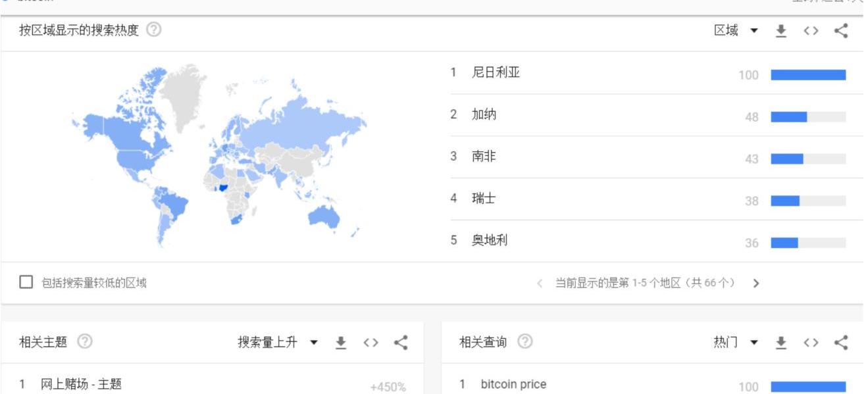This screenshot has height=394, width=868.
Task: Open help icon beside related topics title
Action: click(x=85, y=342)
